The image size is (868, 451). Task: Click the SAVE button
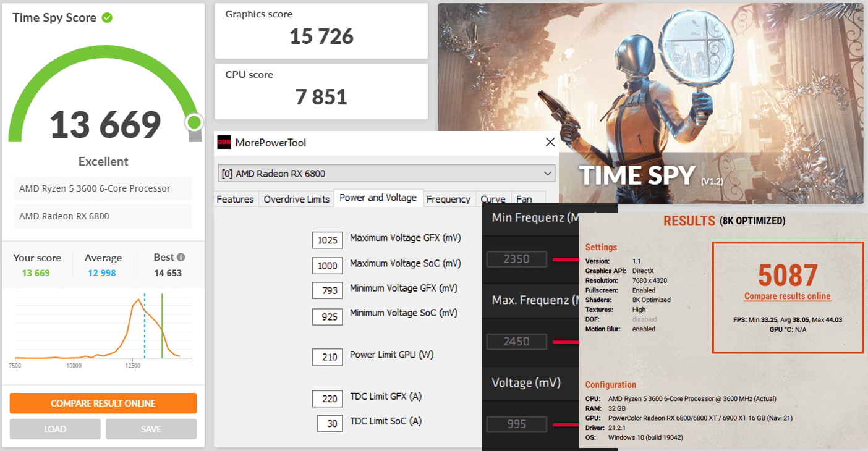click(x=151, y=429)
